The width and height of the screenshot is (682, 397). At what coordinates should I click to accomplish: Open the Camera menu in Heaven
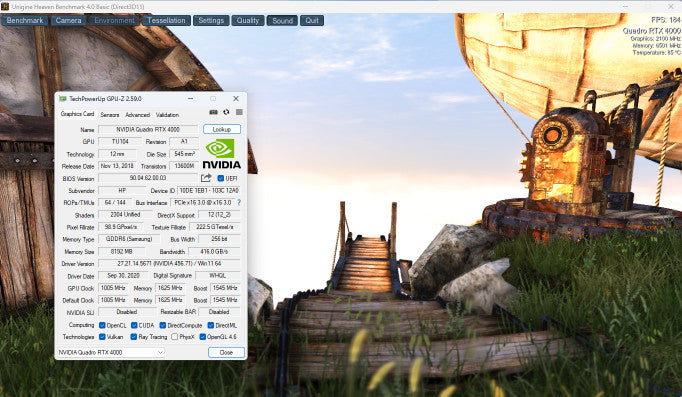click(68, 20)
